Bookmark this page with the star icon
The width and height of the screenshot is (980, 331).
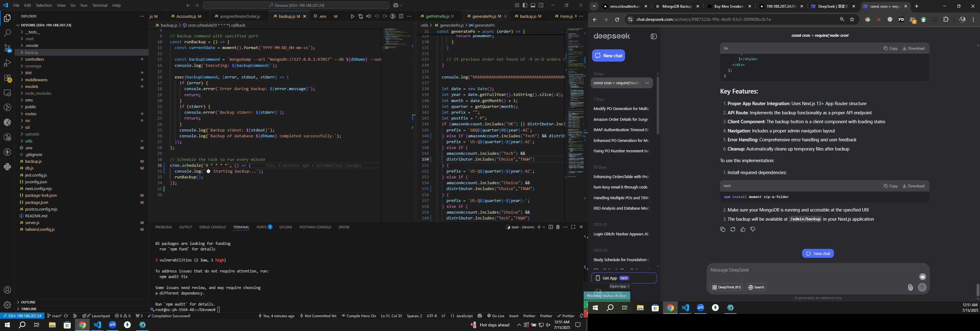[852, 19]
